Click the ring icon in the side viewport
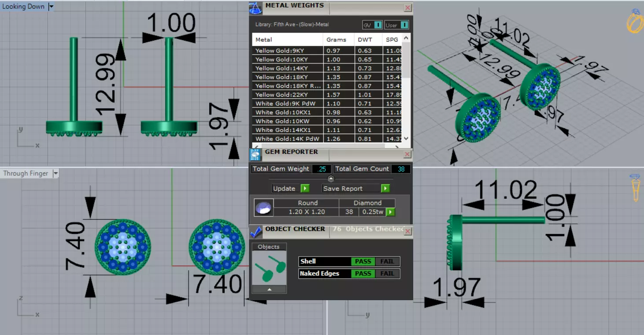This screenshot has width=644, height=335. point(635,188)
